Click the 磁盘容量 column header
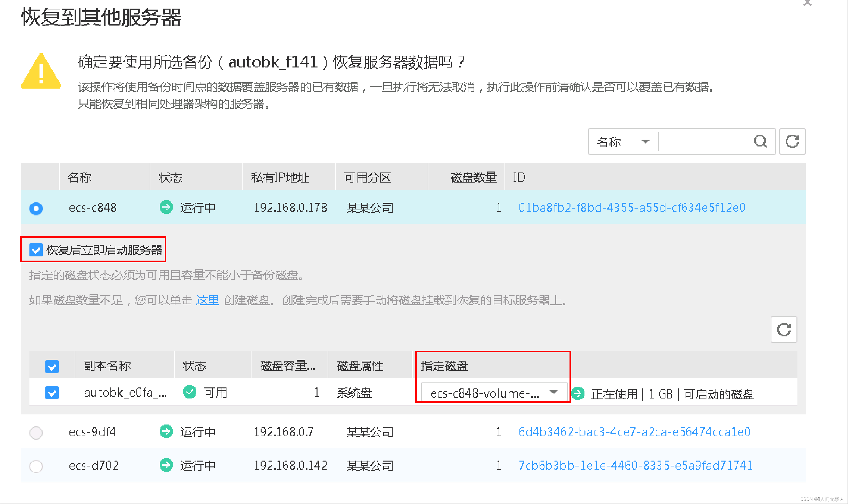 click(x=288, y=366)
